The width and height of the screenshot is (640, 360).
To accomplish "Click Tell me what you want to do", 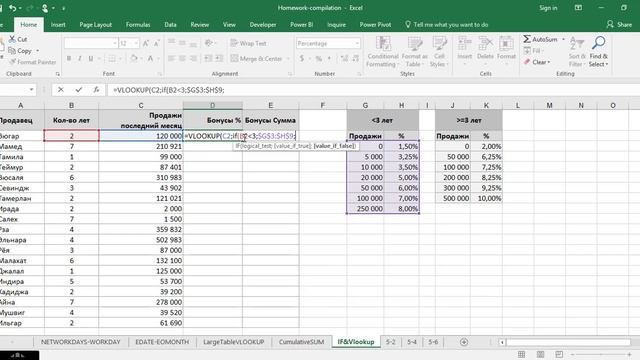I will pos(447,24).
